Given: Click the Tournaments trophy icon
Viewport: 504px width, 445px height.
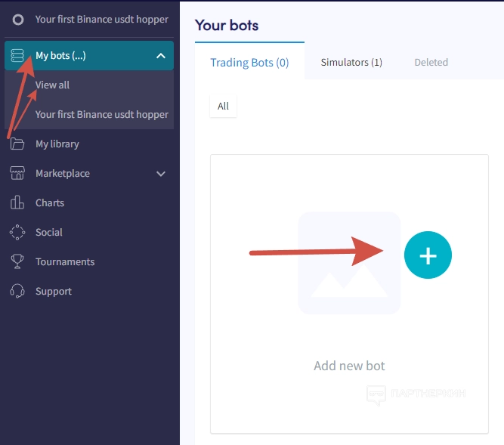Looking at the screenshot, I should (x=17, y=261).
